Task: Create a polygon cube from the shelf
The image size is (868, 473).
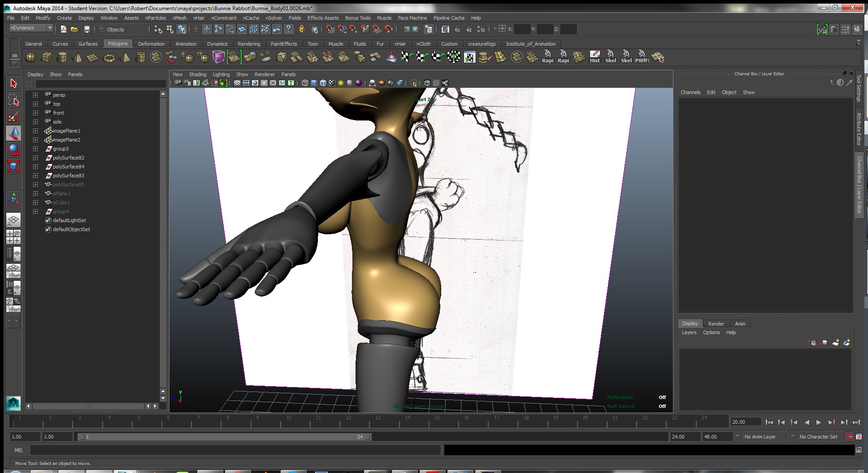Action: [47, 57]
